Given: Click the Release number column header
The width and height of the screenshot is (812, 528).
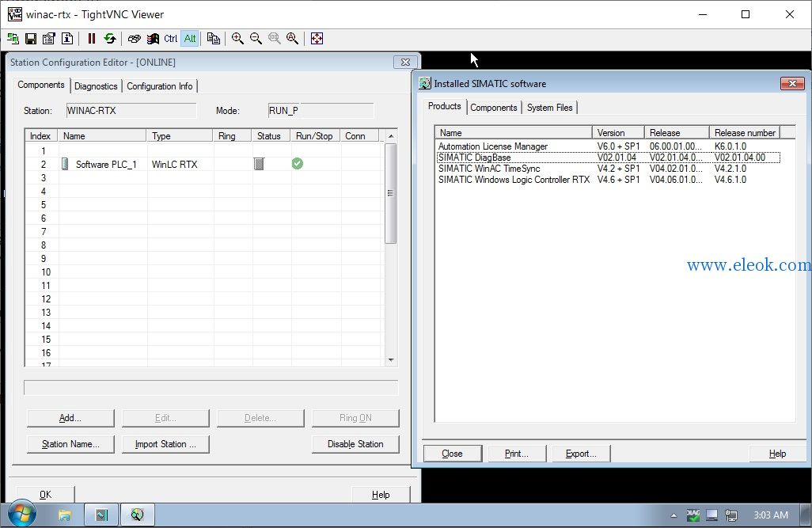Looking at the screenshot, I should (745, 133).
